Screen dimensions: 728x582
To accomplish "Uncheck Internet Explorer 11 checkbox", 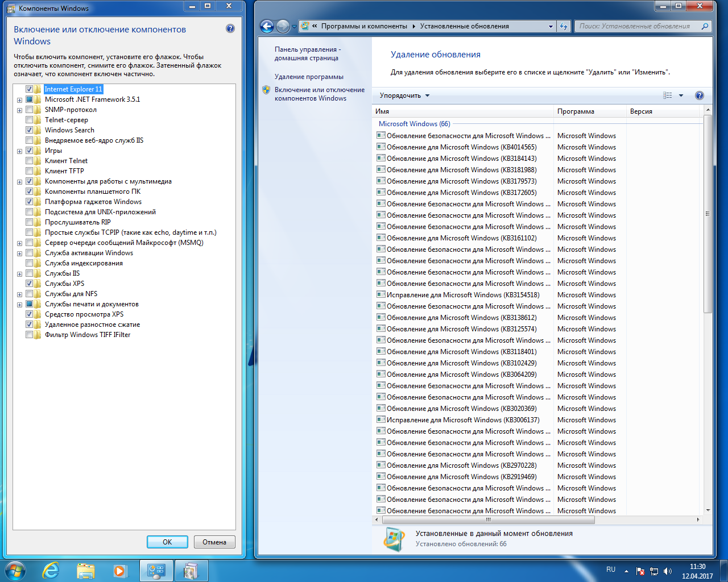I will (x=29, y=89).
